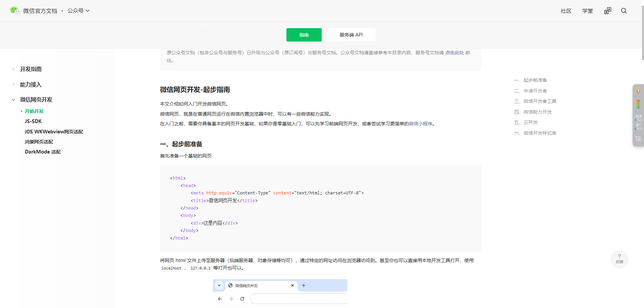Click the title 微信网页开发 code line
This screenshot has height=308, width=644.
click(x=224, y=200)
